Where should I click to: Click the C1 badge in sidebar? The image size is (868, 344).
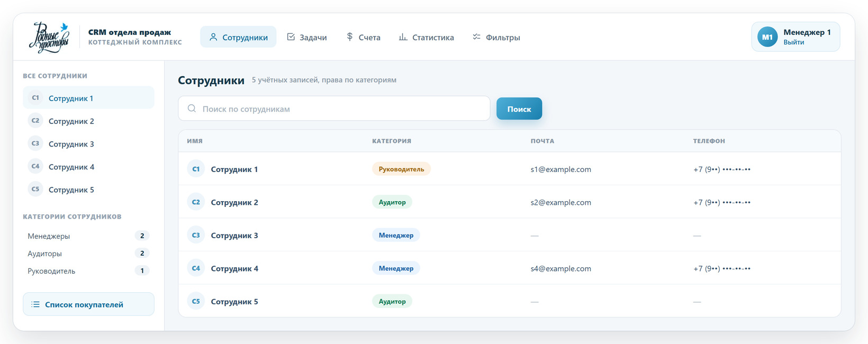click(35, 98)
